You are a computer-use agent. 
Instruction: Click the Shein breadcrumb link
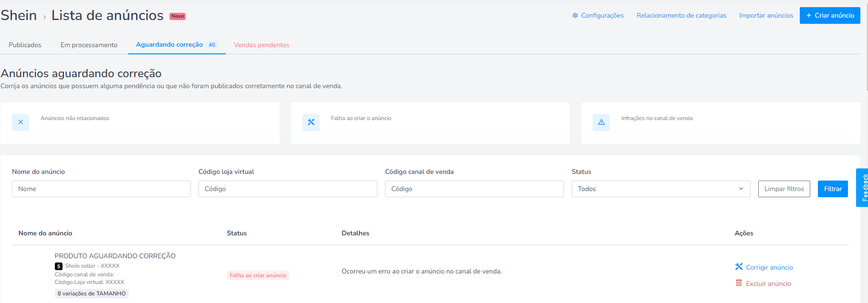(19, 15)
